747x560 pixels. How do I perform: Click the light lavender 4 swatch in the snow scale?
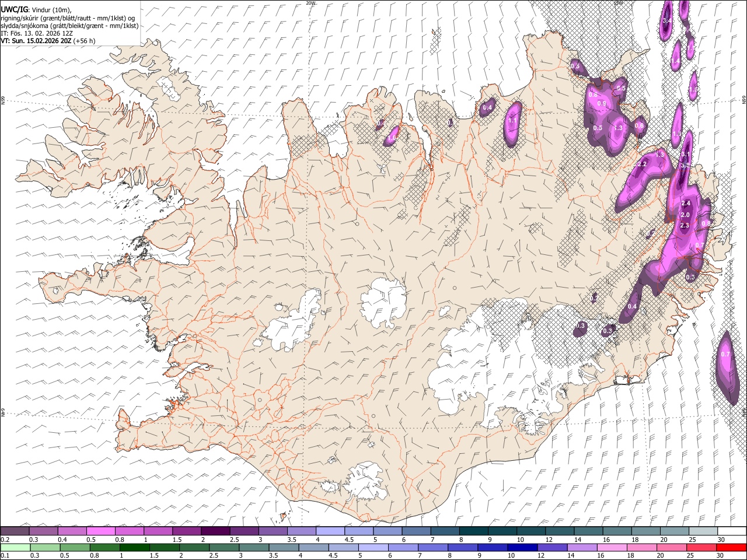[x=330, y=531]
